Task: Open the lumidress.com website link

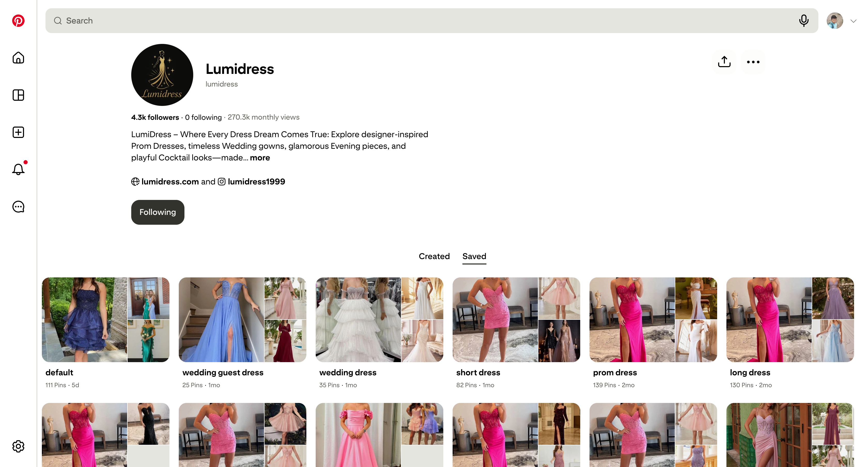Action: coord(170,182)
